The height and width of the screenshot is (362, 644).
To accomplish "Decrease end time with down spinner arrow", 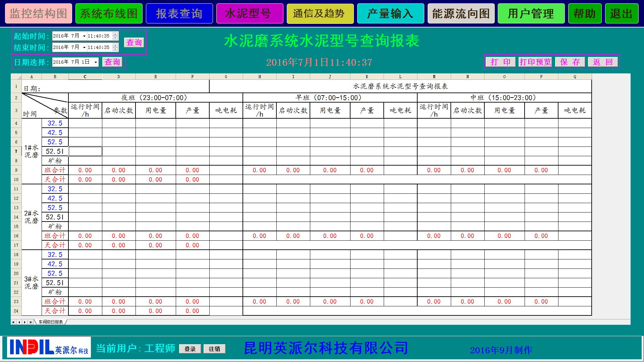I will [x=115, y=49].
